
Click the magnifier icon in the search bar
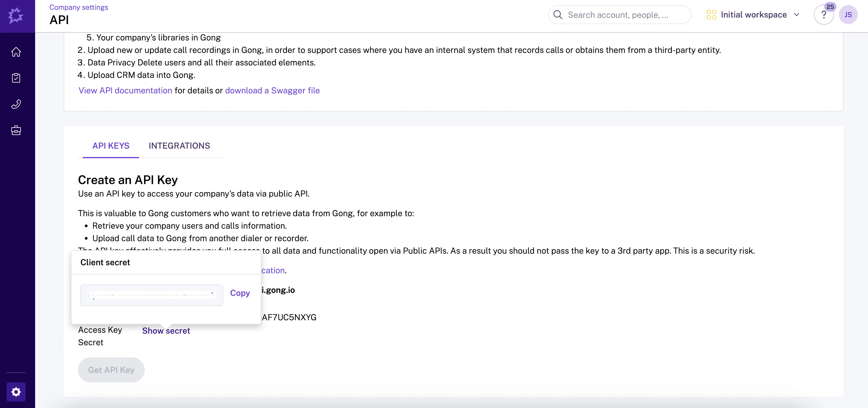pyautogui.click(x=558, y=15)
